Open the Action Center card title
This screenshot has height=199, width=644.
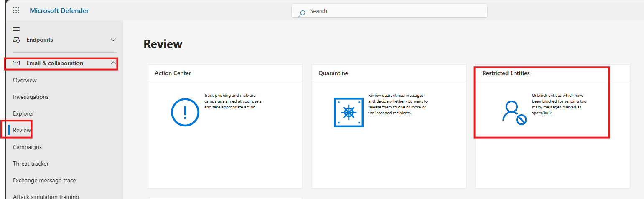(x=173, y=73)
